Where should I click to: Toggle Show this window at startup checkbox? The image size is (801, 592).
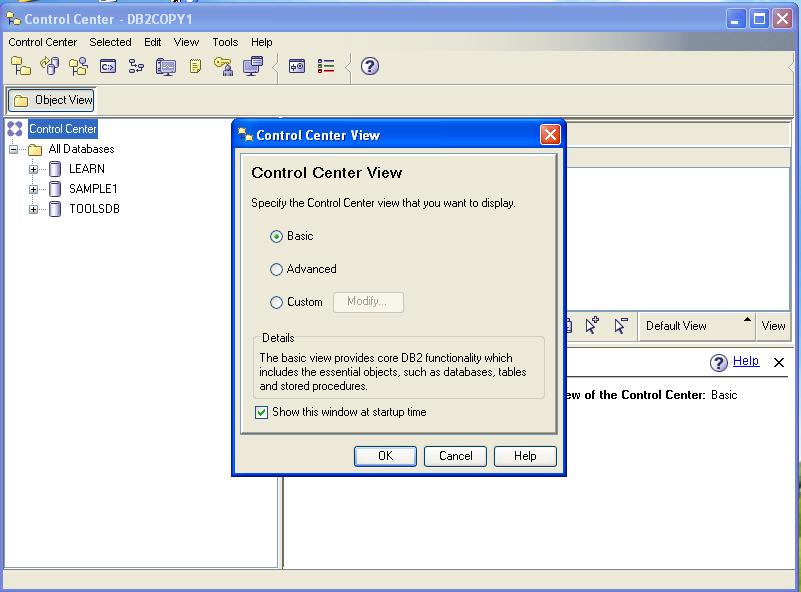261,412
